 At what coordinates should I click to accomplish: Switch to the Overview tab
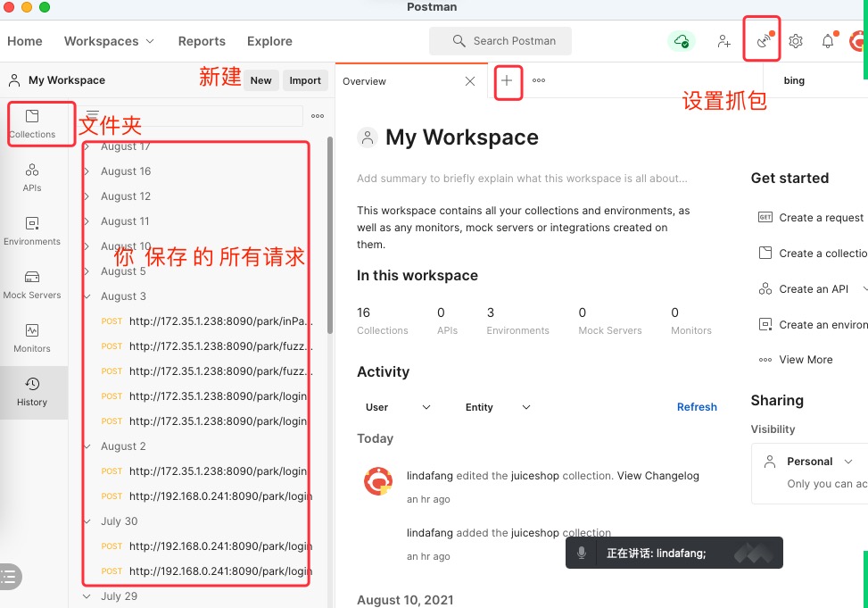[x=364, y=81]
